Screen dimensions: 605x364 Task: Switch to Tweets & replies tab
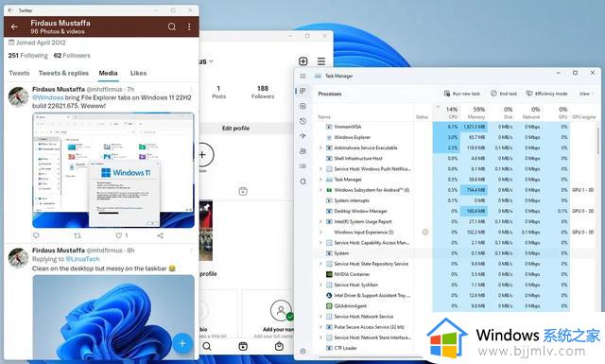63,73
